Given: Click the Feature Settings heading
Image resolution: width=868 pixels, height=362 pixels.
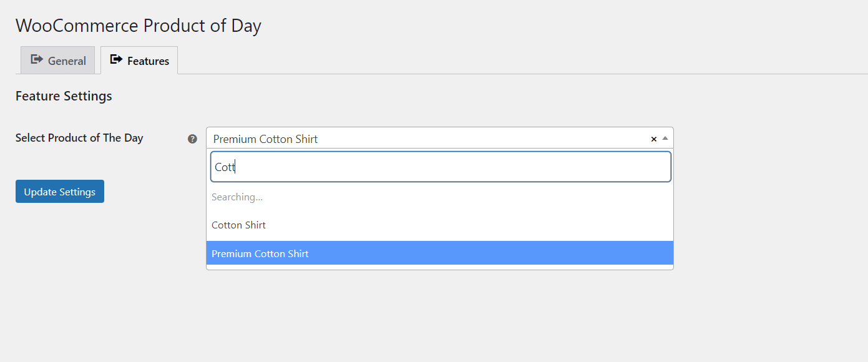Looking at the screenshot, I should pyautogui.click(x=64, y=96).
